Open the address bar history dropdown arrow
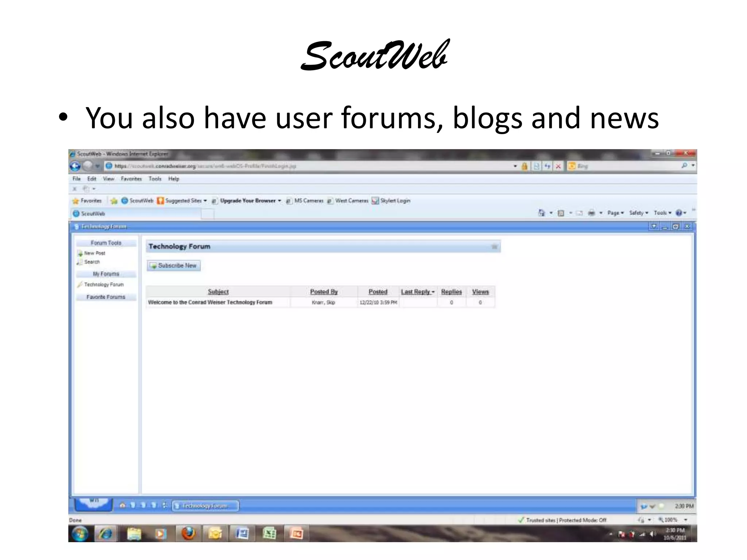This screenshot has height=560, width=747. click(x=515, y=166)
